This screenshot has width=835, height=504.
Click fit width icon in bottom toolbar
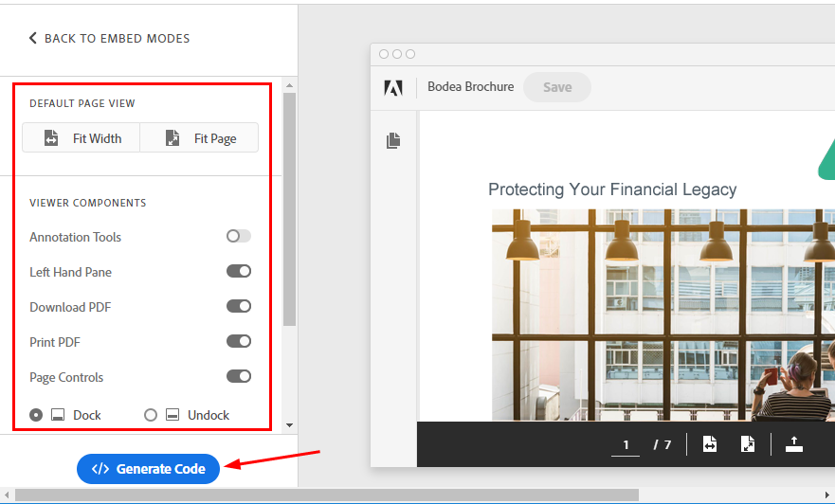coord(709,444)
